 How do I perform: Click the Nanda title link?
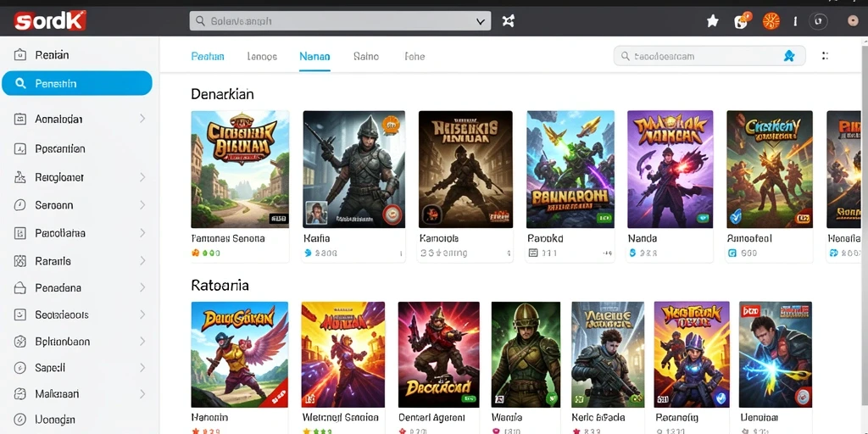coord(643,238)
